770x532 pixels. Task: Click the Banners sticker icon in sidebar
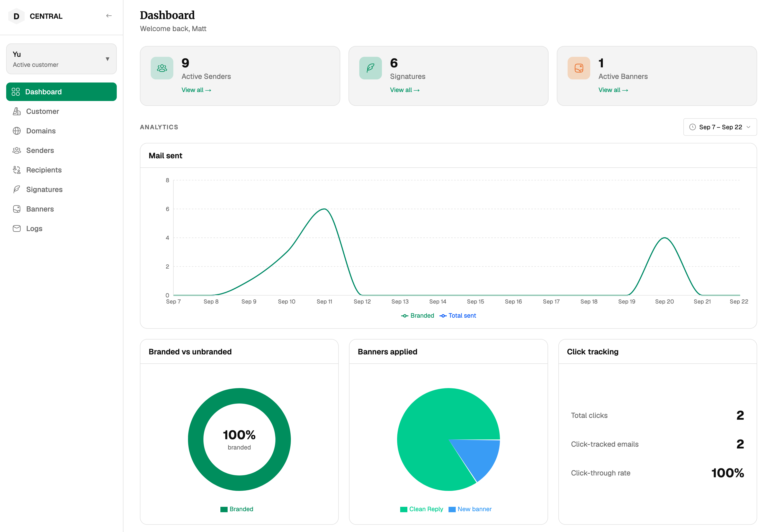click(17, 209)
